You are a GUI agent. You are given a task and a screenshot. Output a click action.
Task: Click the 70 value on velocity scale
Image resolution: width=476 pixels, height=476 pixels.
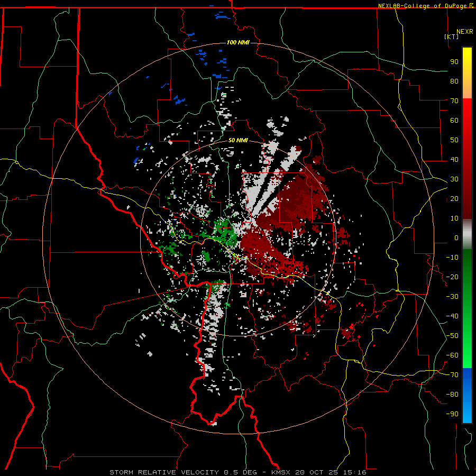tap(454, 101)
